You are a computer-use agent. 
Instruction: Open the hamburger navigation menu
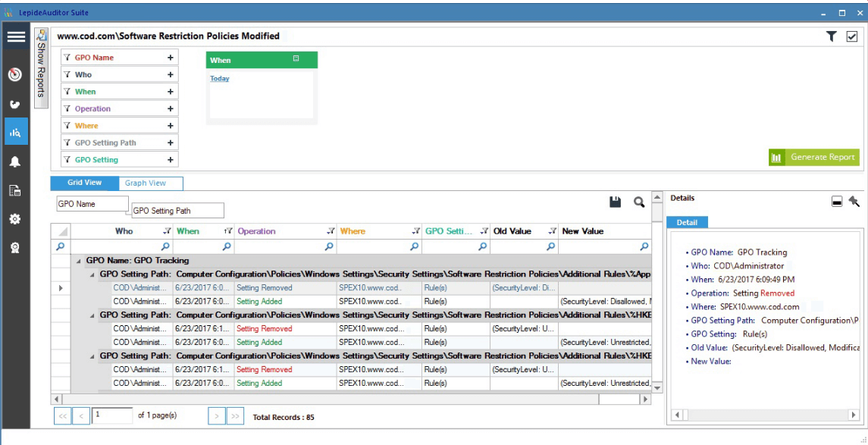[16, 37]
